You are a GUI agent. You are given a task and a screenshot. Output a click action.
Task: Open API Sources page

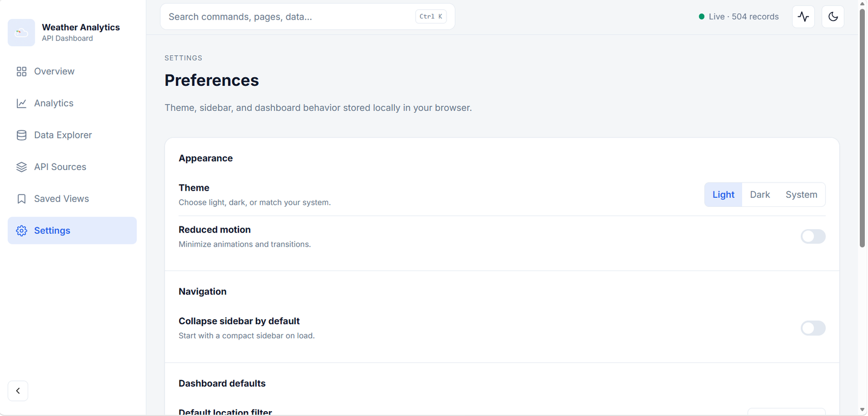click(72, 167)
